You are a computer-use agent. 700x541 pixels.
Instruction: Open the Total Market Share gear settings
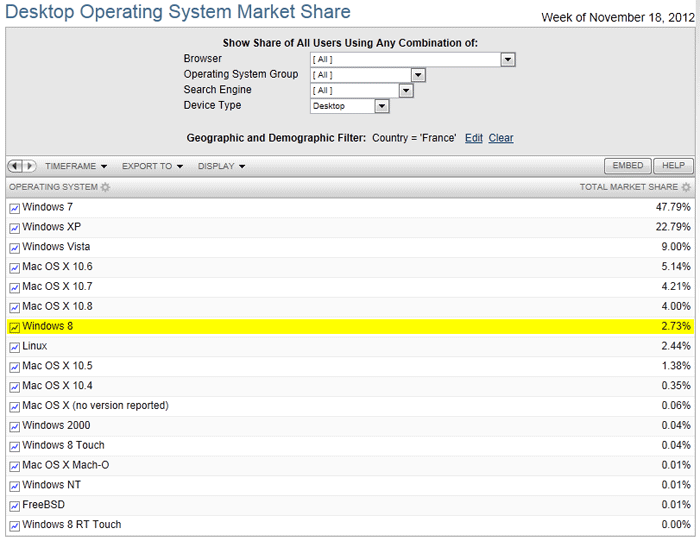(x=686, y=188)
